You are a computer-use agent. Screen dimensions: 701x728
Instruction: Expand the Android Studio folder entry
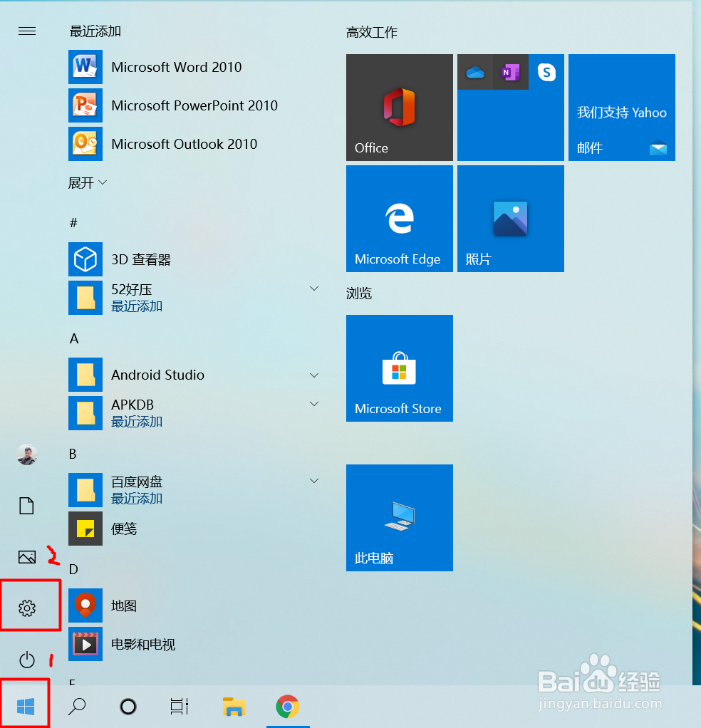314,375
